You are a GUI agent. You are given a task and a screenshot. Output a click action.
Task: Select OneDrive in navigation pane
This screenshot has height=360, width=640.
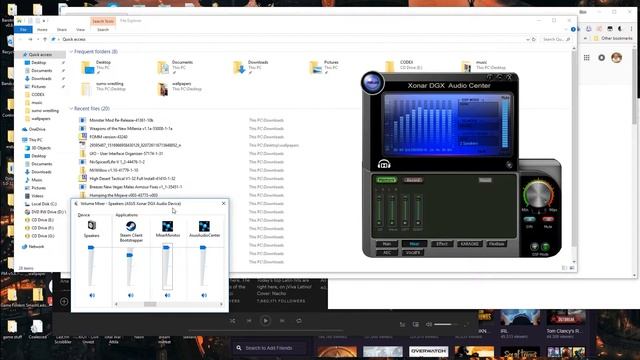[37, 129]
